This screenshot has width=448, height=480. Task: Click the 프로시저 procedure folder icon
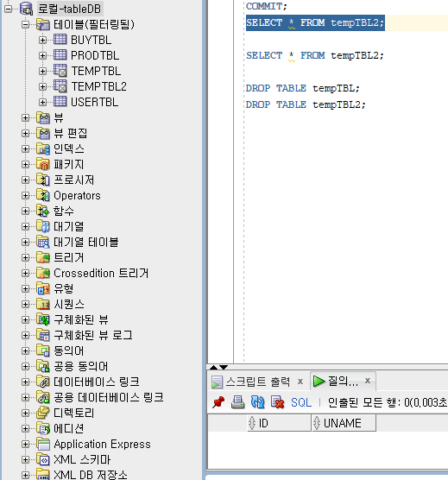pos(43,180)
